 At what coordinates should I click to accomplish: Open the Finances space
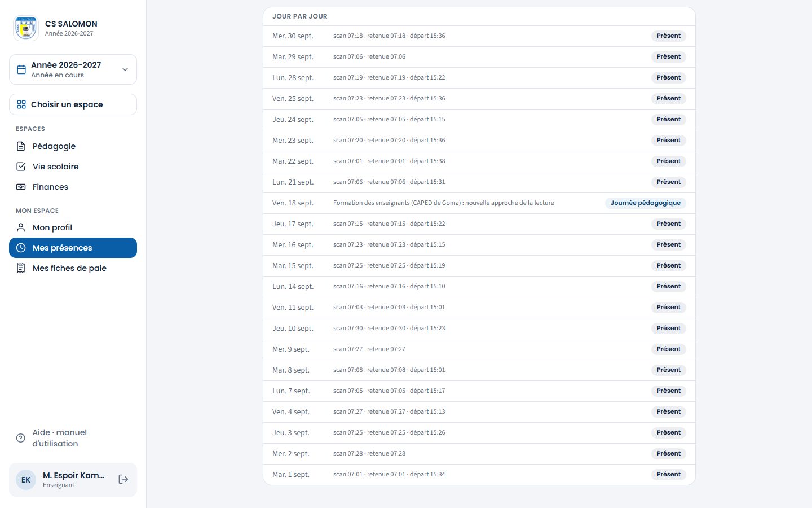pyautogui.click(x=73, y=187)
